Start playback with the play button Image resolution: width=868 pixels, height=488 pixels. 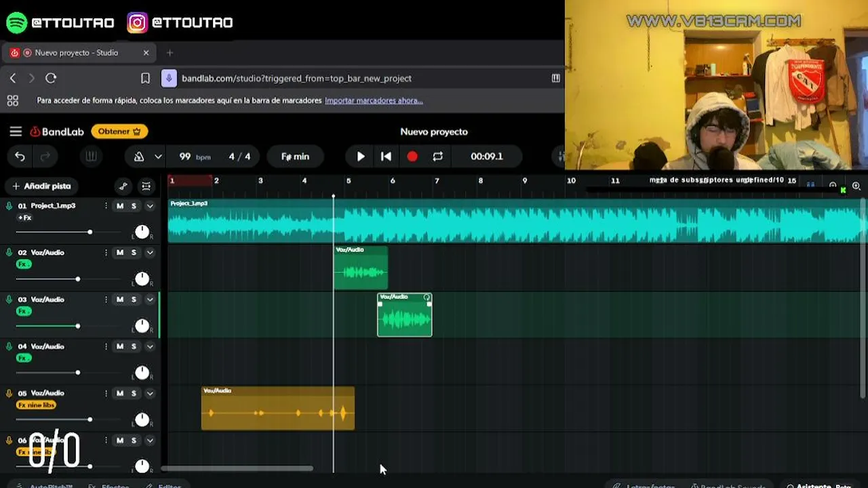pyautogui.click(x=361, y=157)
